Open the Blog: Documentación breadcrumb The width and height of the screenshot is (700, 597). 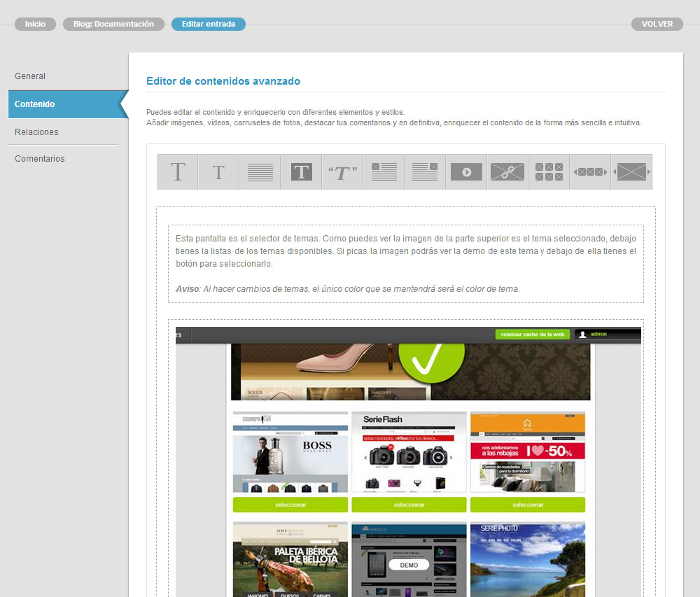[113, 24]
